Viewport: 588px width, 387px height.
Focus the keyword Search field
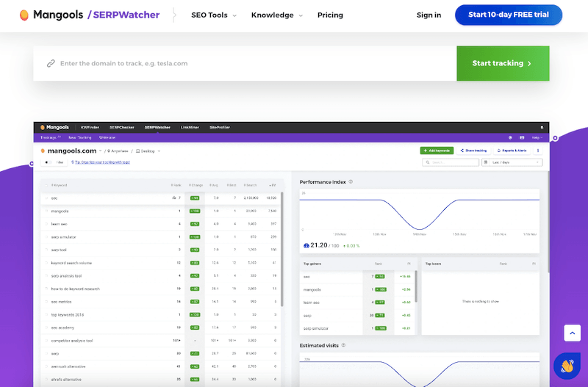(x=451, y=162)
